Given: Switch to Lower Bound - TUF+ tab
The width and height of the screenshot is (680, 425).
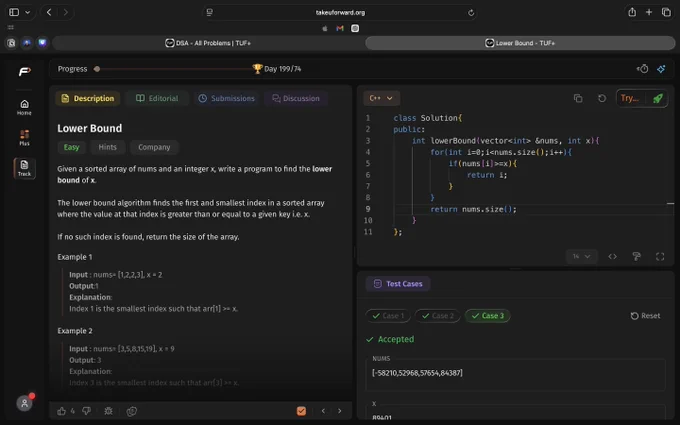Looking at the screenshot, I should coord(520,43).
